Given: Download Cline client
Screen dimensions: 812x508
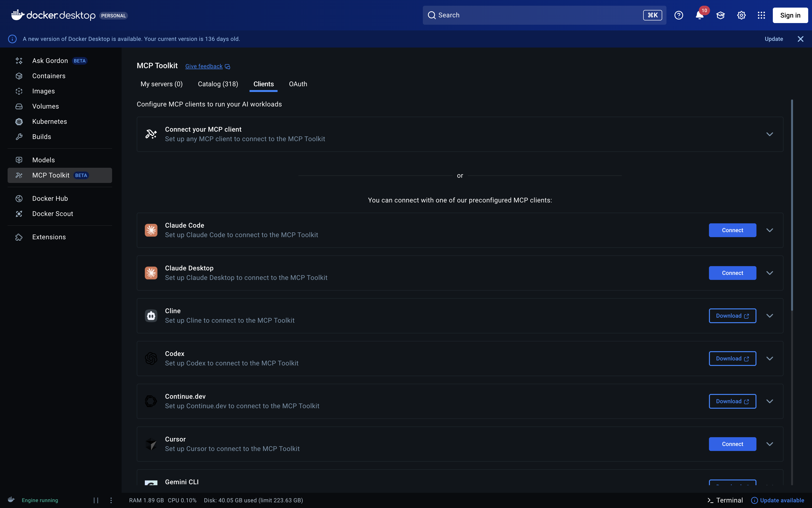Looking at the screenshot, I should tap(732, 316).
